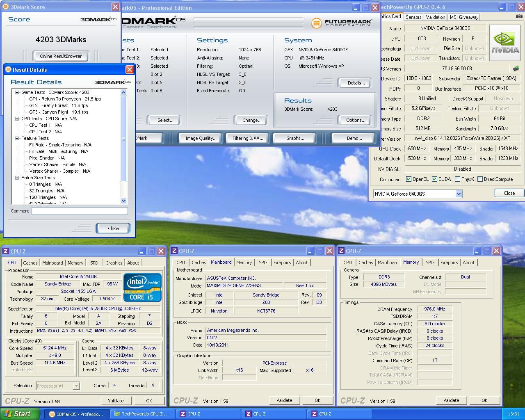Viewport: 525px width, 420px height.
Task: Collapse the Batch Size Tests tree node
Action: pyautogui.click(x=17, y=178)
